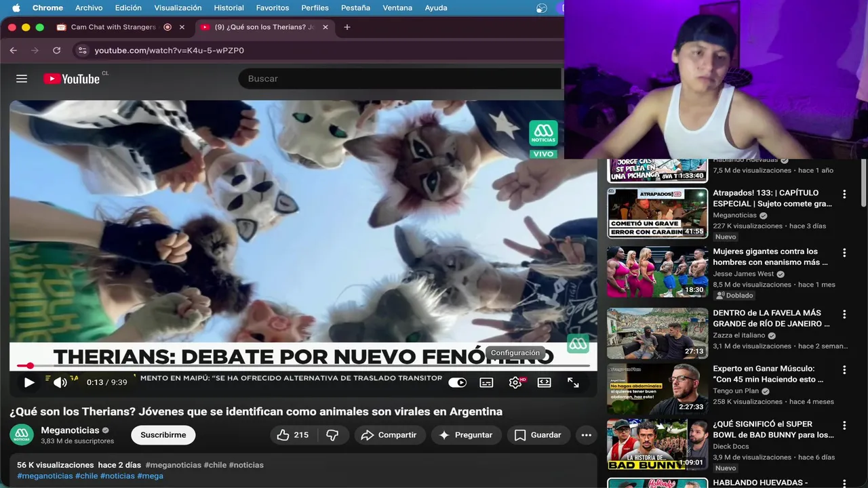Go back with browser back arrow
The image size is (868, 488).
click(x=14, y=50)
